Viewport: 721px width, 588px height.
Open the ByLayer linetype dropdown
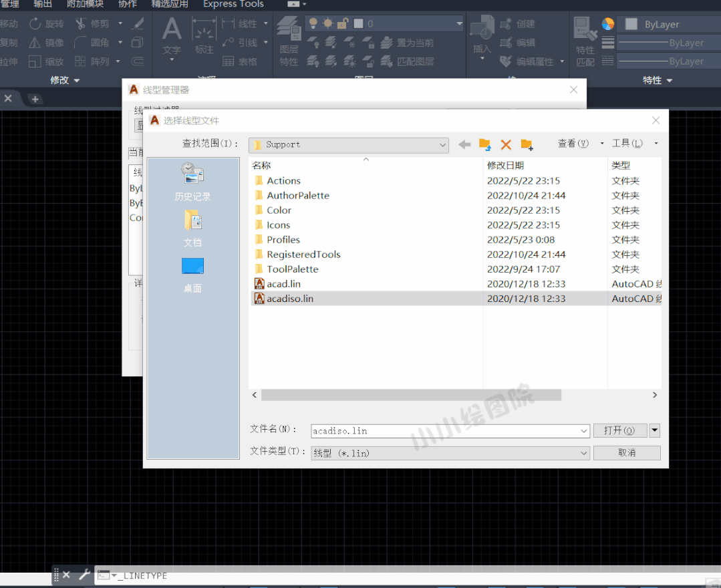point(669,61)
